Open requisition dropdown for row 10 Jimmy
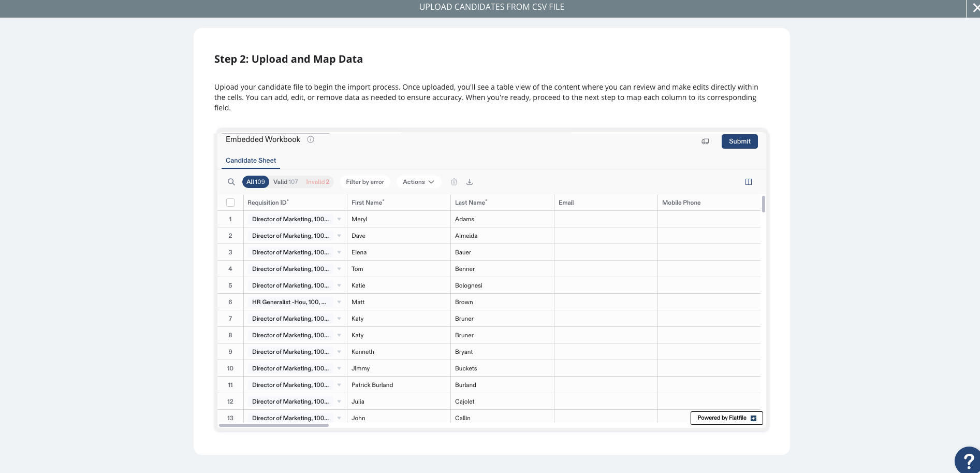 point(339,368)
